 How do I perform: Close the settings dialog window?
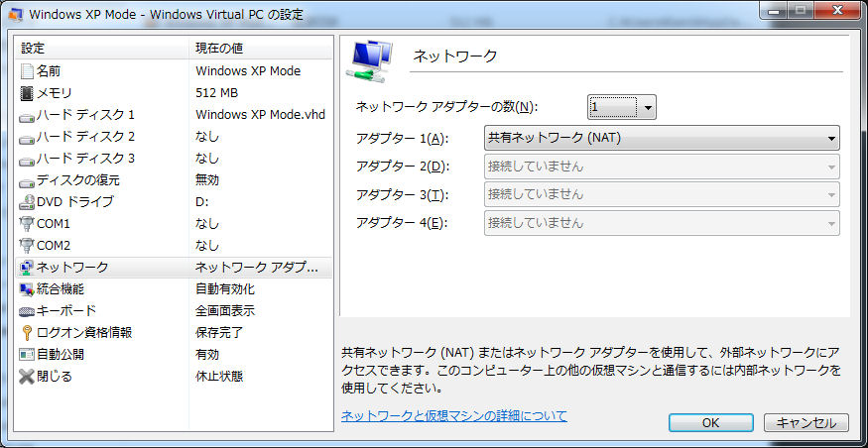point(839,9)
